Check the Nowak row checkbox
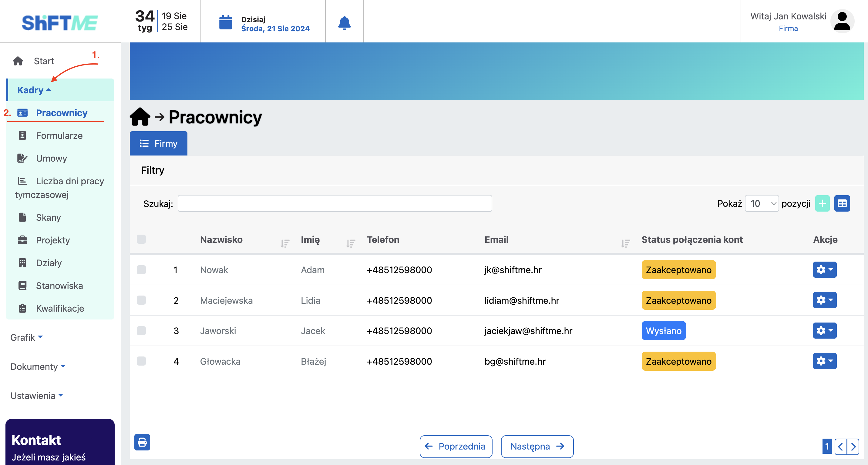The image size is (868, 465). coord(141,270)
